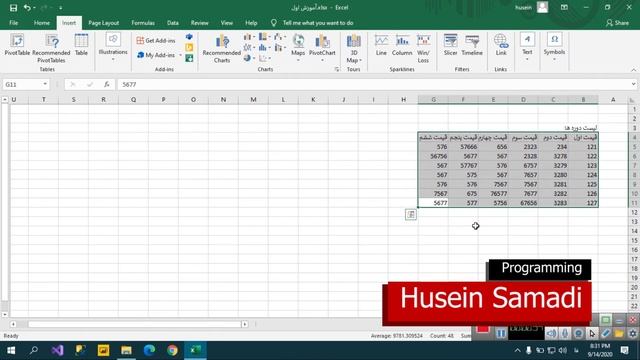Expand the formula bar

click(x=633, y=84)
